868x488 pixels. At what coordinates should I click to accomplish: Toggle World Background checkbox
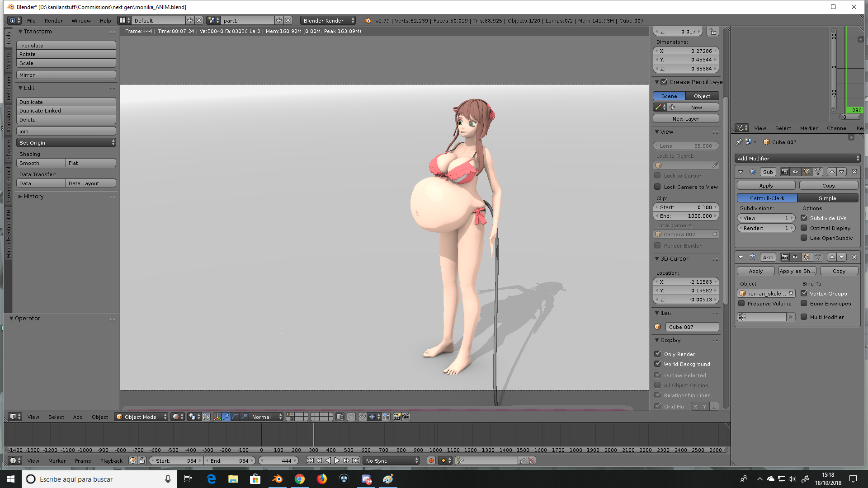point(657,364)
